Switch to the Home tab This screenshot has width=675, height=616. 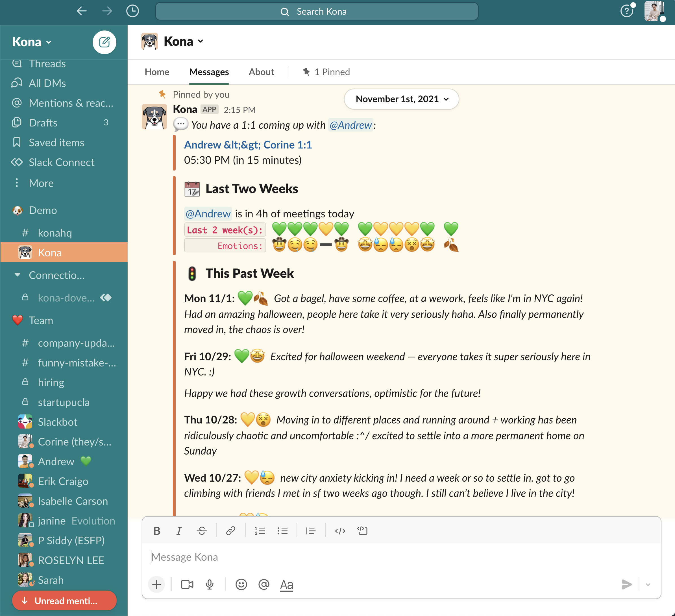click(x=157, y=72)
